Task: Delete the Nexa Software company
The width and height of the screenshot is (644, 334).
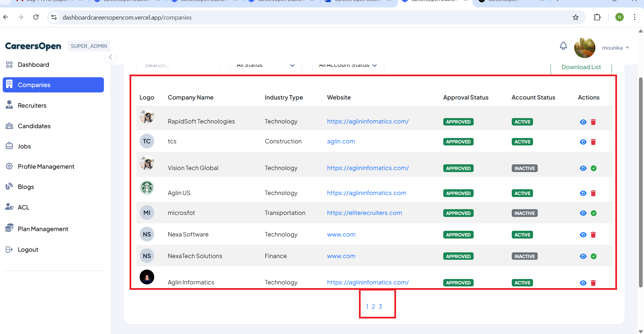Action: click(x=593, y=235)
